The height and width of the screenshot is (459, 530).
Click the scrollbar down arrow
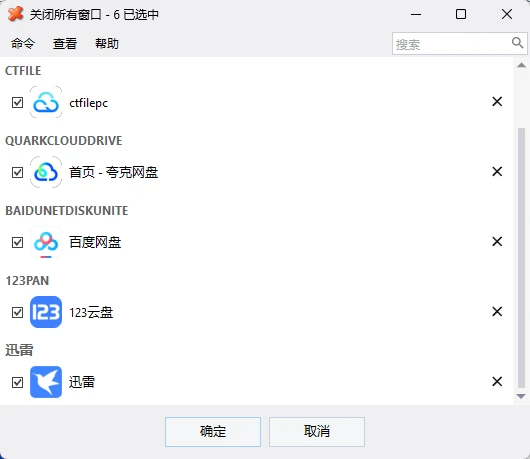point(521,396)
